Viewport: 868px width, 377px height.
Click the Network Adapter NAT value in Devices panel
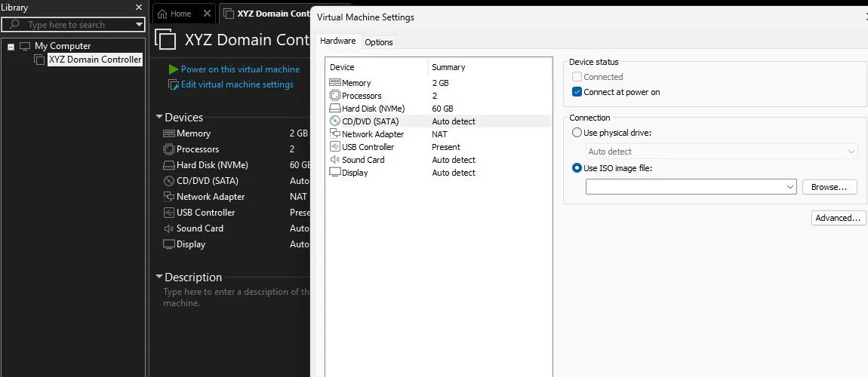pos(298,197)
